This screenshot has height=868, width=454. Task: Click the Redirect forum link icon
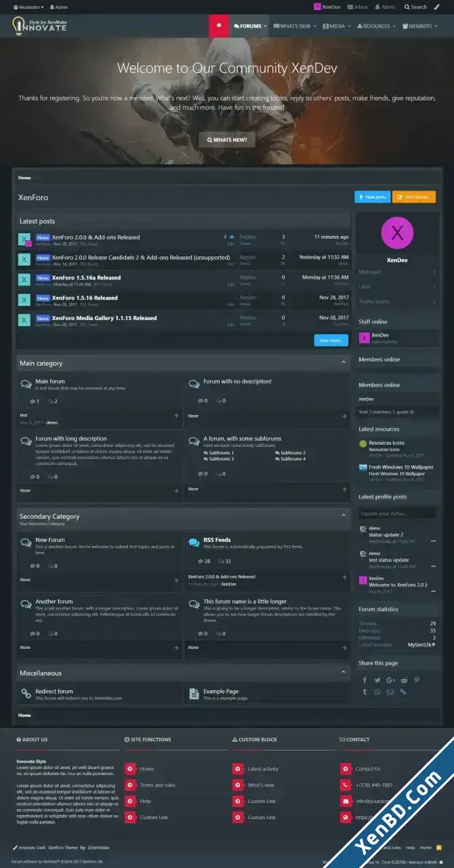(26, 694)
